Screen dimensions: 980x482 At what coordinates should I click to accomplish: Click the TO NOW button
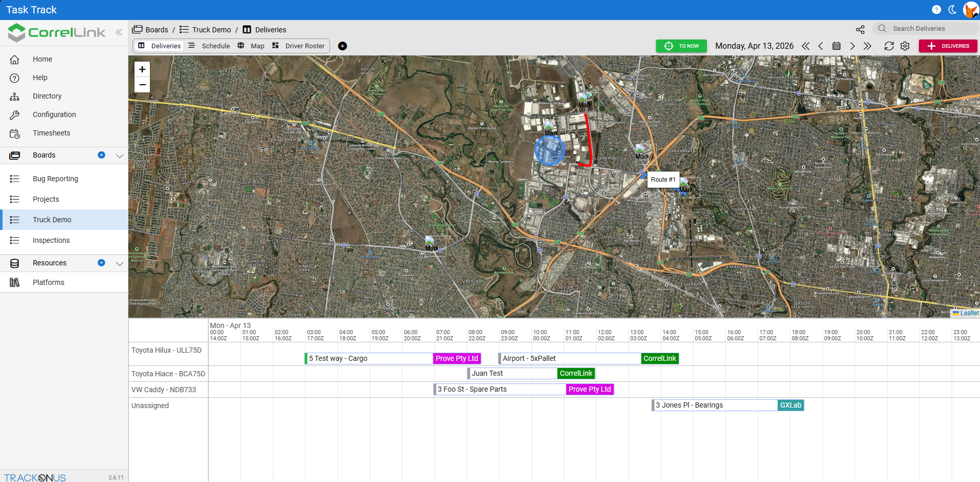681,46
